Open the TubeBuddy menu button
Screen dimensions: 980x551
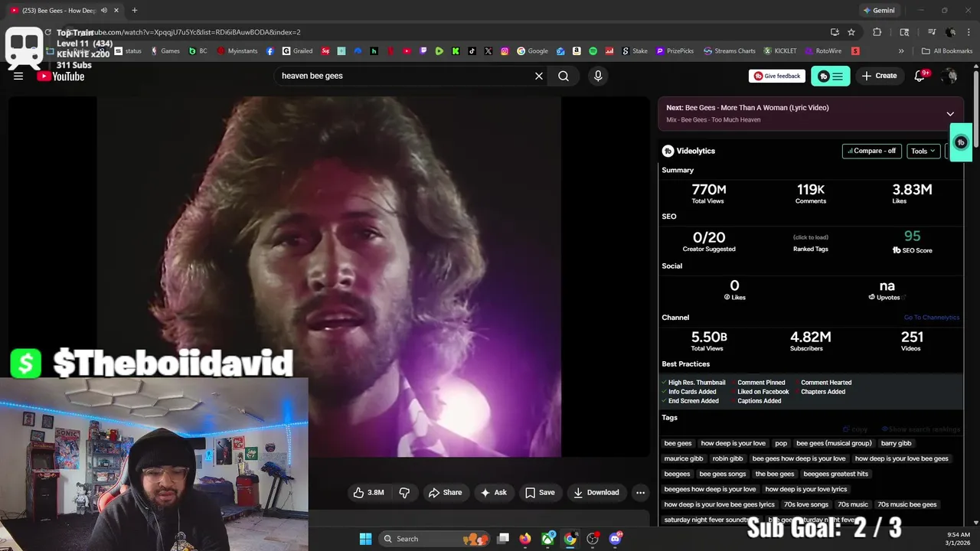click(831, 76)
